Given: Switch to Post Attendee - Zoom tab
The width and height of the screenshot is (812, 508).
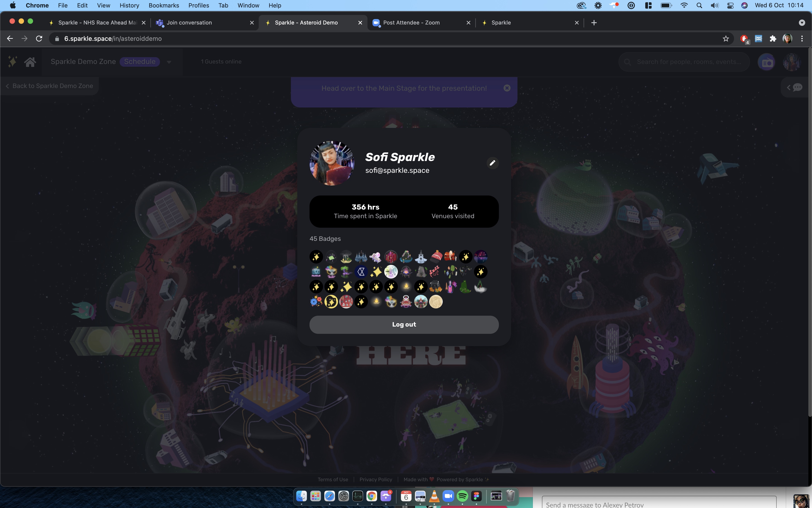Looking at the screenshot, I should click(421, 22).
